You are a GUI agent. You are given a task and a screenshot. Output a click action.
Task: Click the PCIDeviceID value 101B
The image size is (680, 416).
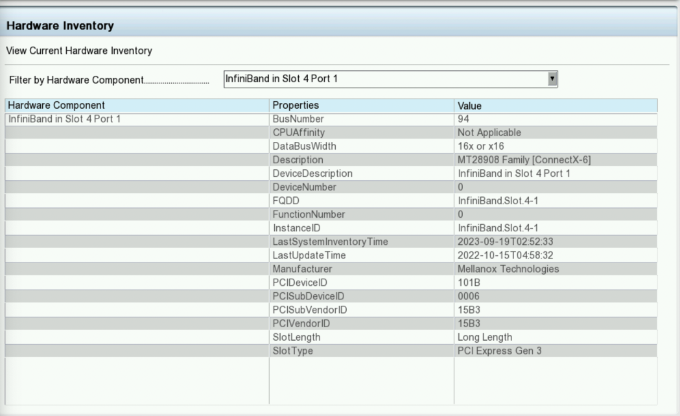coord(469,283)
